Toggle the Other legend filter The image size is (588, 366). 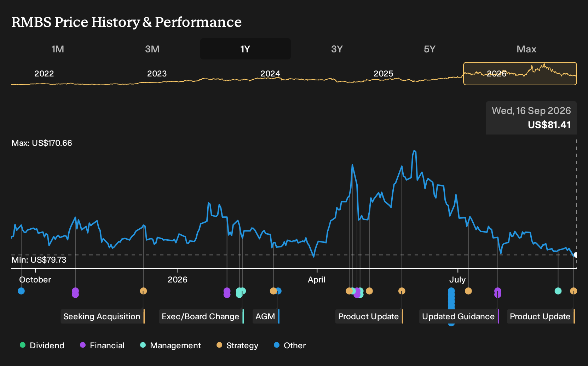[290, 345]
